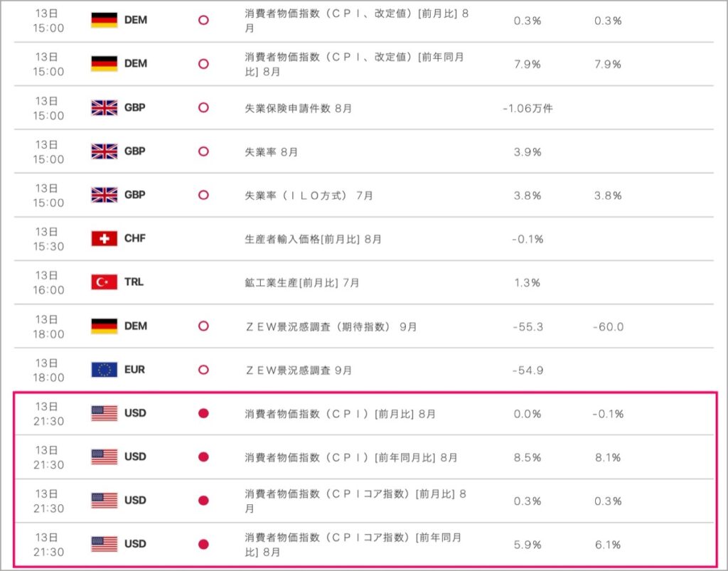Open ZEW景況感調査（期待指数）9月 event
The image size is (728, 571).
click(x=331, y=327)
